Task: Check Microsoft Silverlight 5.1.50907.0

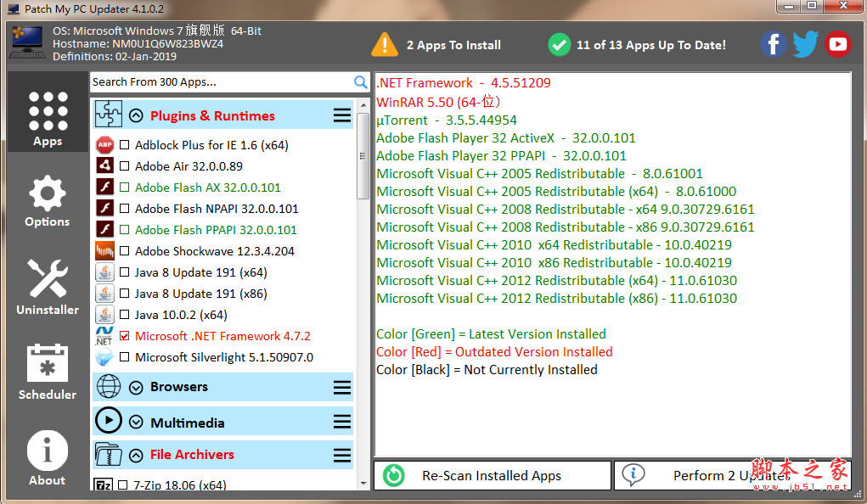Action: click(125, 357)
